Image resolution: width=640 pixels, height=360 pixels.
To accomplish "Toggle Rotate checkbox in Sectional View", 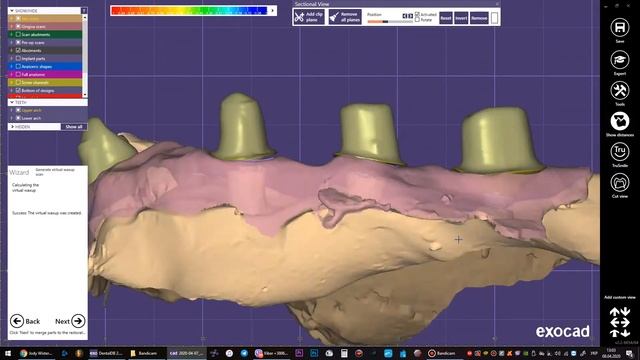I will tap(417, 20).
